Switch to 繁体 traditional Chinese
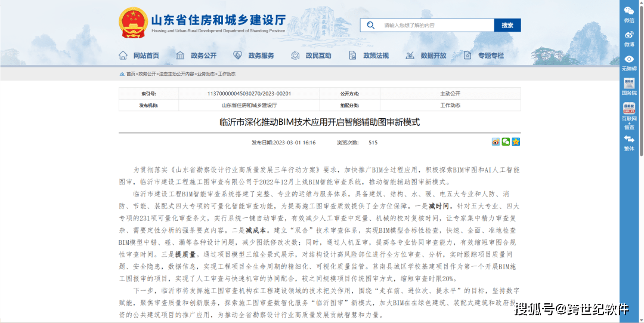 629,143
